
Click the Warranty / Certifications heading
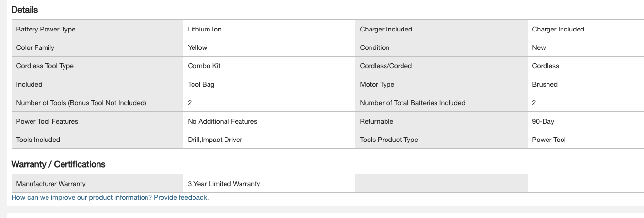point(58,164)
